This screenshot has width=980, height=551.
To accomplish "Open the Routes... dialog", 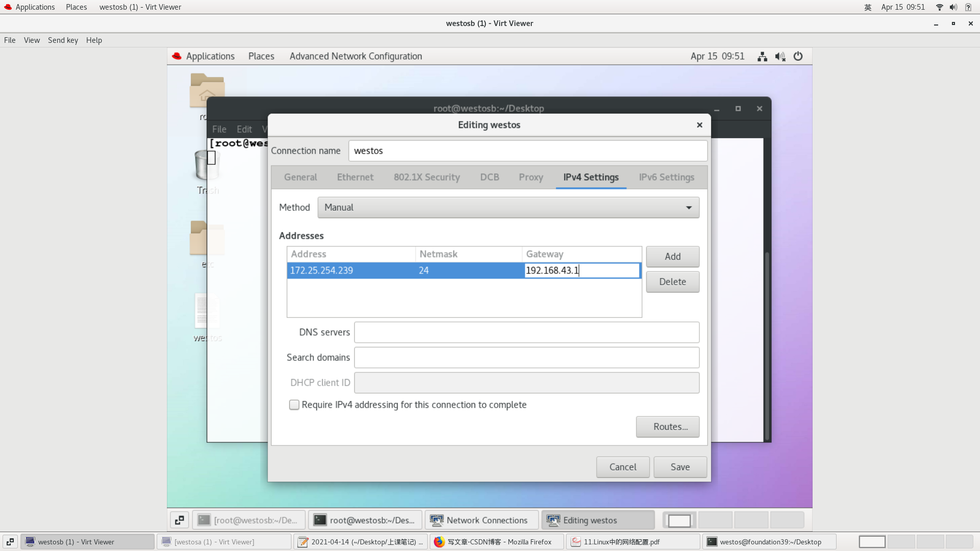I will pos(668,427).
